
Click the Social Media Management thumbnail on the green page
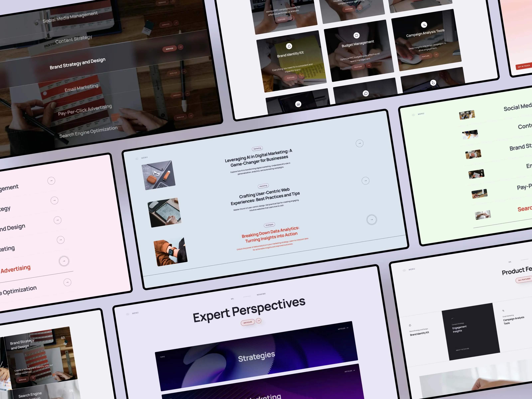coord(467,115)
